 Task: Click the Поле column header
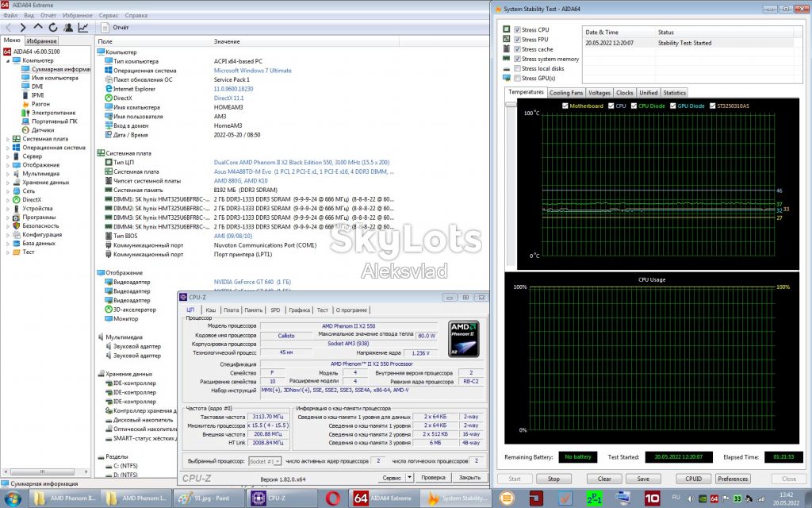[105, 41]
